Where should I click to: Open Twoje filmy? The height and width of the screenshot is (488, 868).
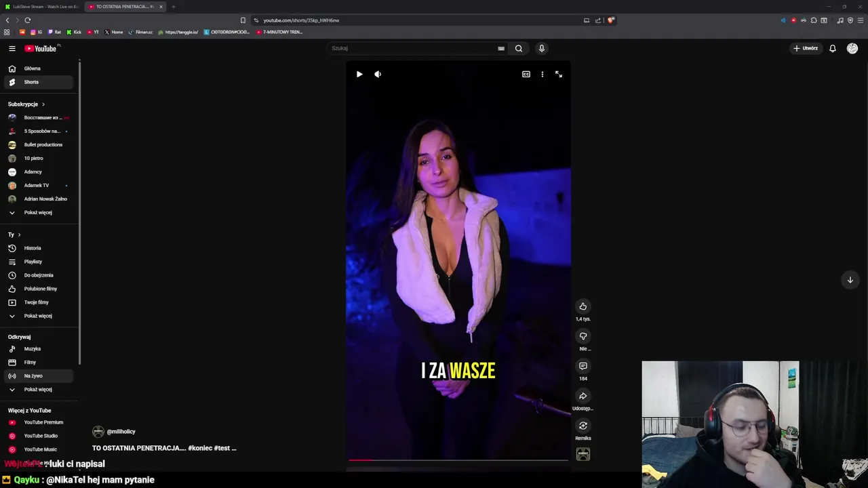click(39, 302)
